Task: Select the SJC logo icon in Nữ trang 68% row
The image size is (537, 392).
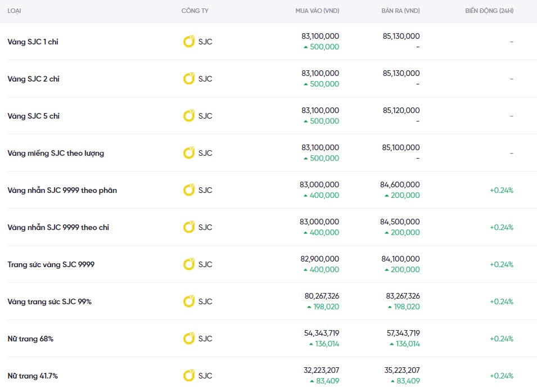Action: point(189,339)
